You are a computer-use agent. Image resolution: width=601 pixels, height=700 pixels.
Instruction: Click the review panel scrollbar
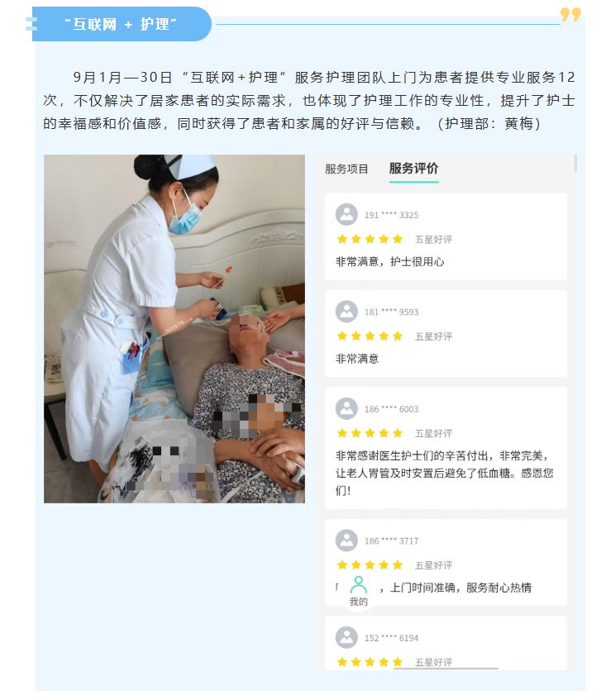click(x=575, y=164)
